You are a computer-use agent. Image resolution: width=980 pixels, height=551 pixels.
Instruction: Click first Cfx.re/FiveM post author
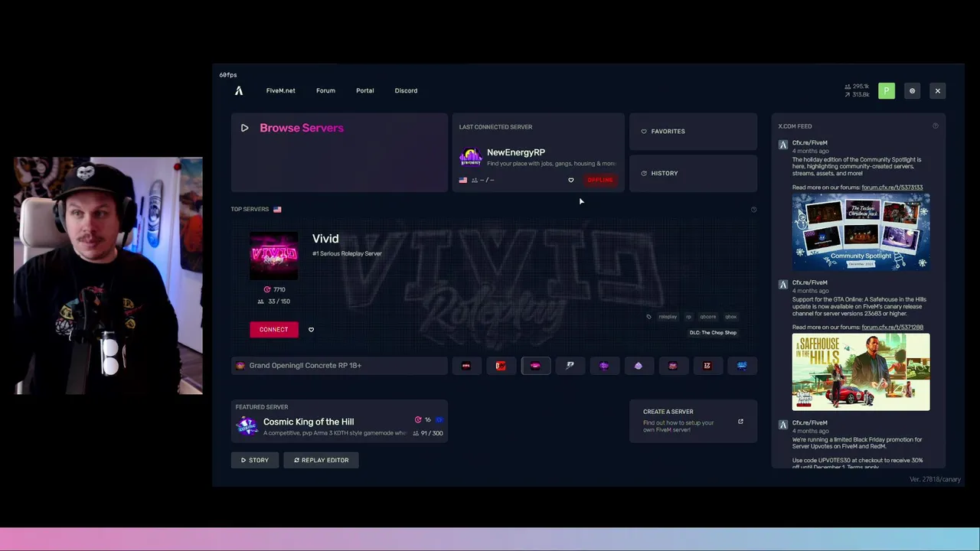point(809,143)
